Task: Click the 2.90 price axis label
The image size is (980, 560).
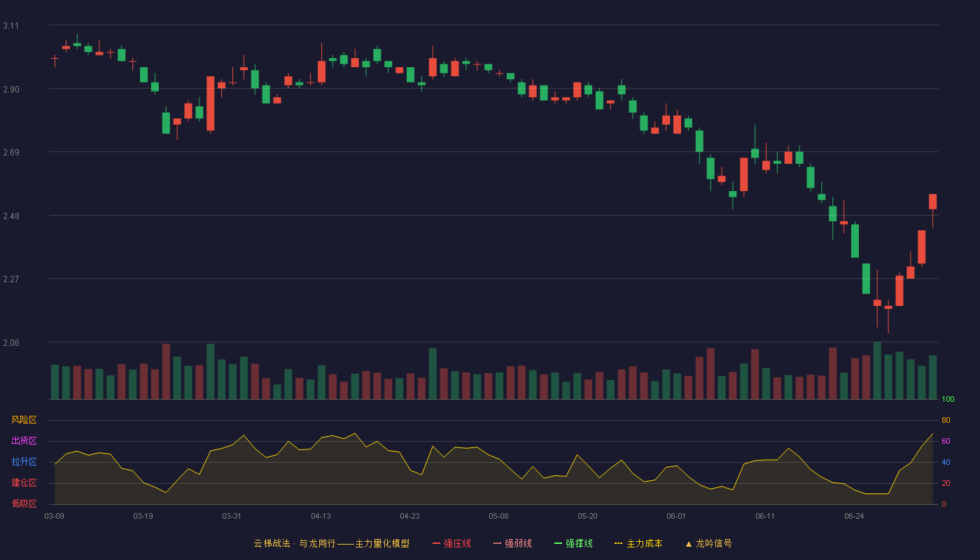Action: click(10, 90)
